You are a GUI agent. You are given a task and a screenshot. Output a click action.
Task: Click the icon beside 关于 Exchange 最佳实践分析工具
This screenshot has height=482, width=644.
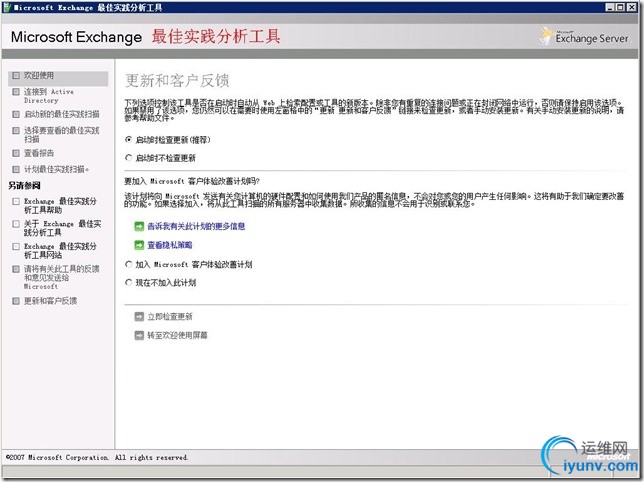click(x=16, y=224)
